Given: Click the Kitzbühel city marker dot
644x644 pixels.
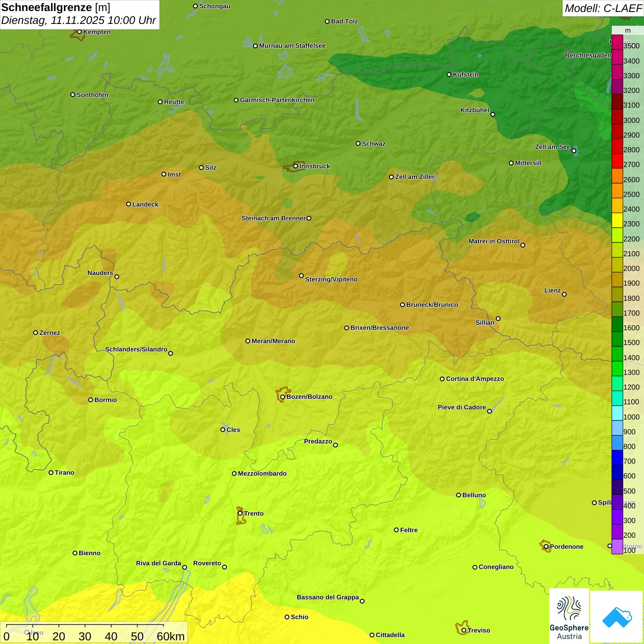Looking at the screenshot, I should tap(493, 115).
